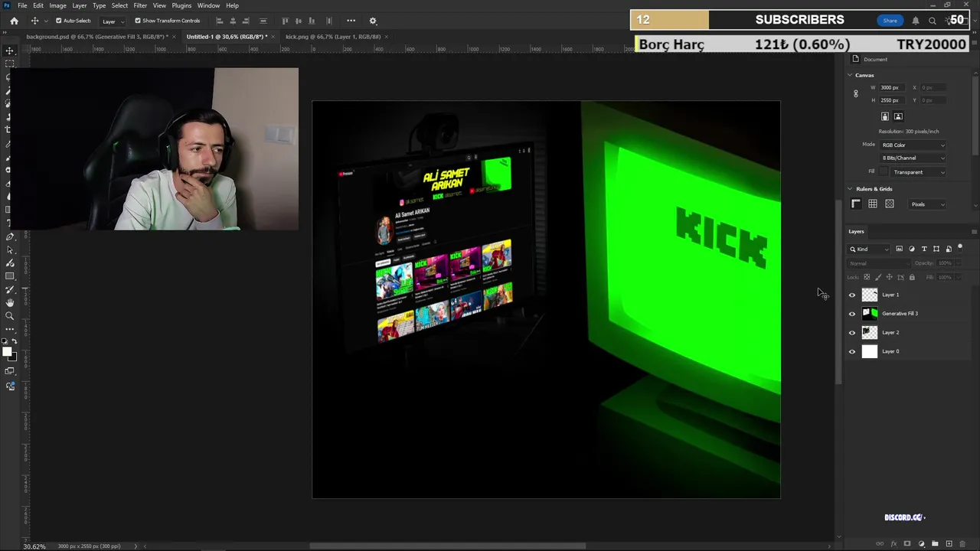Open the Edit Toolbar three-dots menu
980x551 pixels.
pos(10,329)
